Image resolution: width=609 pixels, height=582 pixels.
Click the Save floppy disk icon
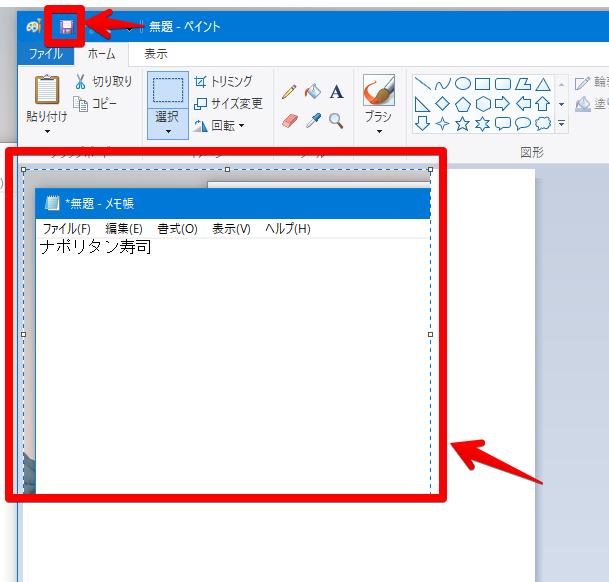tap(66, 27)
